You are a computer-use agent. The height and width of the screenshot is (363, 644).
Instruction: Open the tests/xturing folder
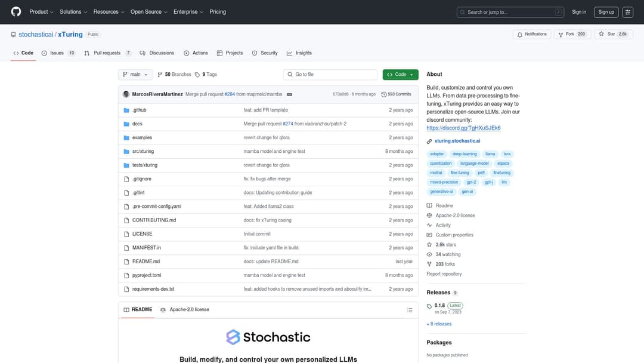tap(144, 165)
